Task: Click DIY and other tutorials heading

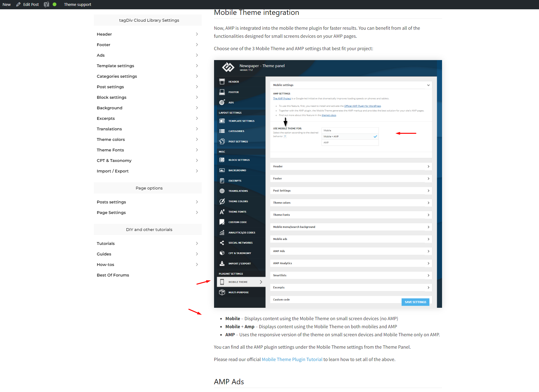Action: click(x=149, y=229)
